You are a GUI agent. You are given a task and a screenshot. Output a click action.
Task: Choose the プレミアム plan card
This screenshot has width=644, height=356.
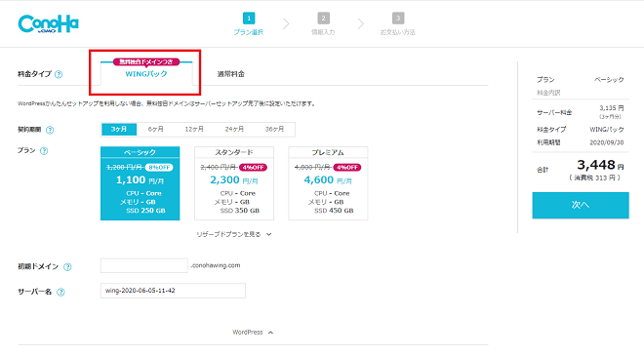click(328, 183)
